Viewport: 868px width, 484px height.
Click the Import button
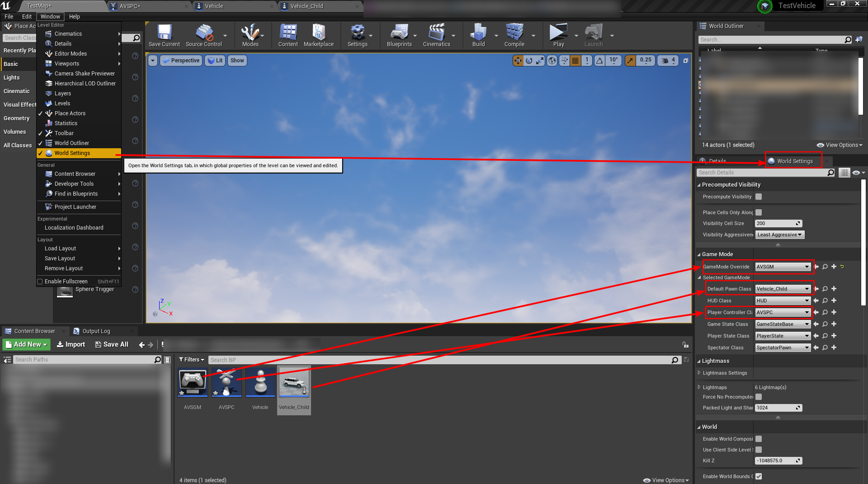pyautogui.click(x=71, y=344)
